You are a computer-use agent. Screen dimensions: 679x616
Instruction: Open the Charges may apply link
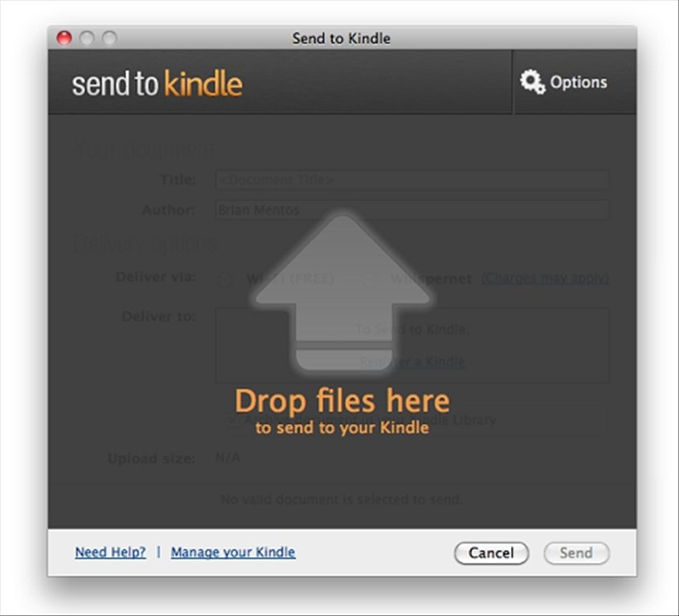pyautogui.click(x=545, y=278)
